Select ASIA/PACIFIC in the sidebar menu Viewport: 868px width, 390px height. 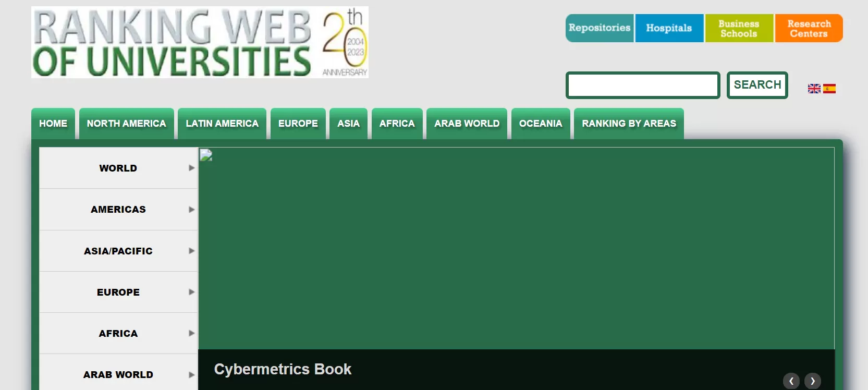pos(118,251)
